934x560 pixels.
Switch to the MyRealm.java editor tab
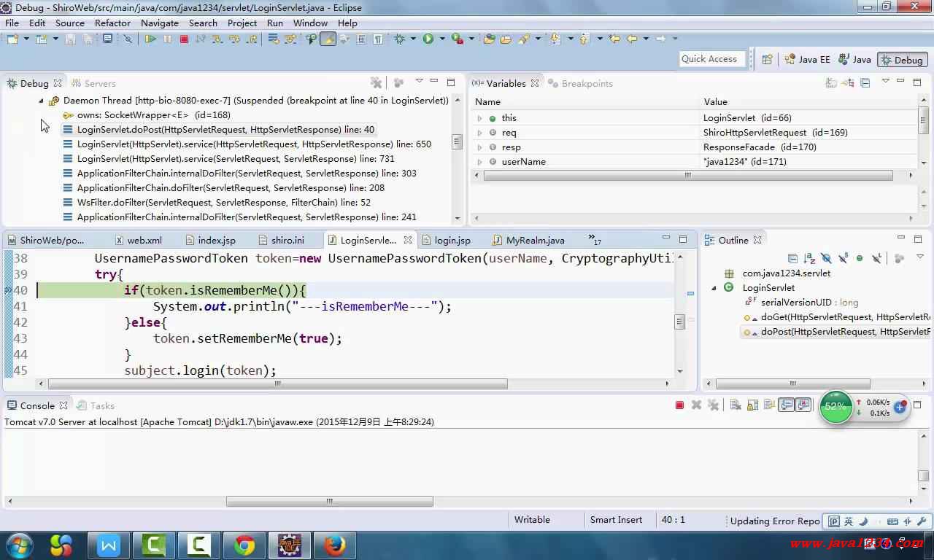tap(528, 240)
